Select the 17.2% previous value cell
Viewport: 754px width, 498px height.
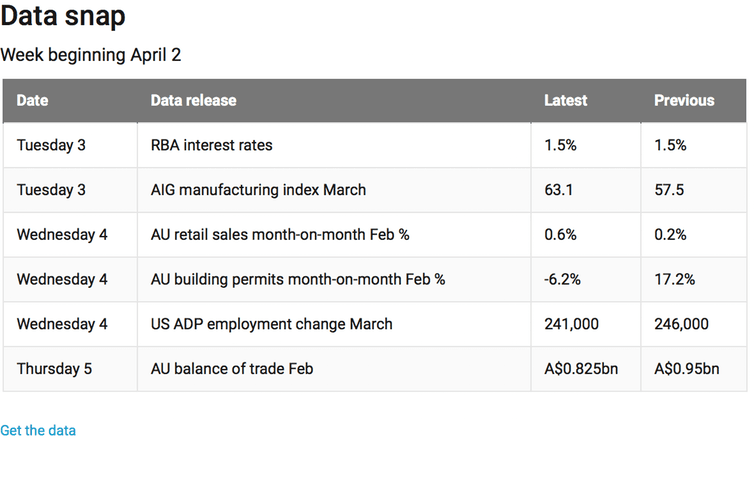675,280
